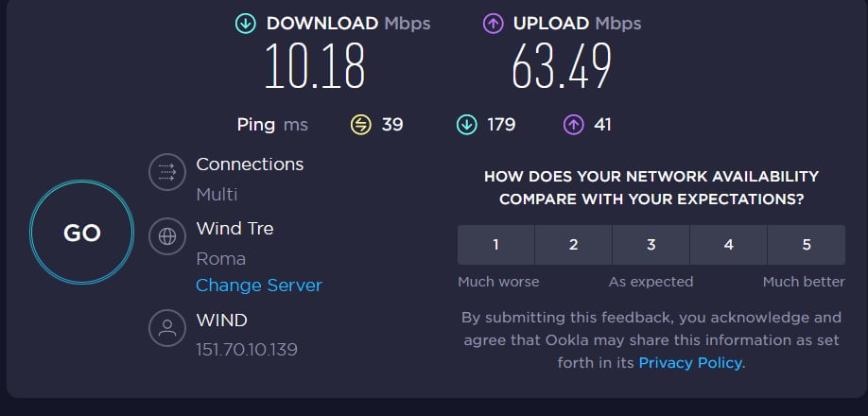
Task: Click the globe server icon
Action: pos(167,236)
